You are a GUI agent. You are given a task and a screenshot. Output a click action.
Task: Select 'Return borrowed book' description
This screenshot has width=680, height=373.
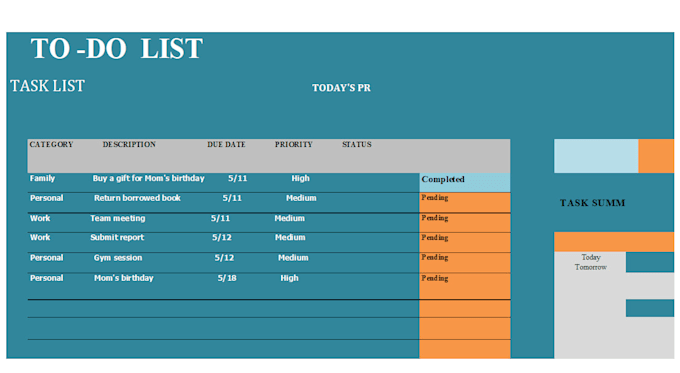tap(137, 198)
